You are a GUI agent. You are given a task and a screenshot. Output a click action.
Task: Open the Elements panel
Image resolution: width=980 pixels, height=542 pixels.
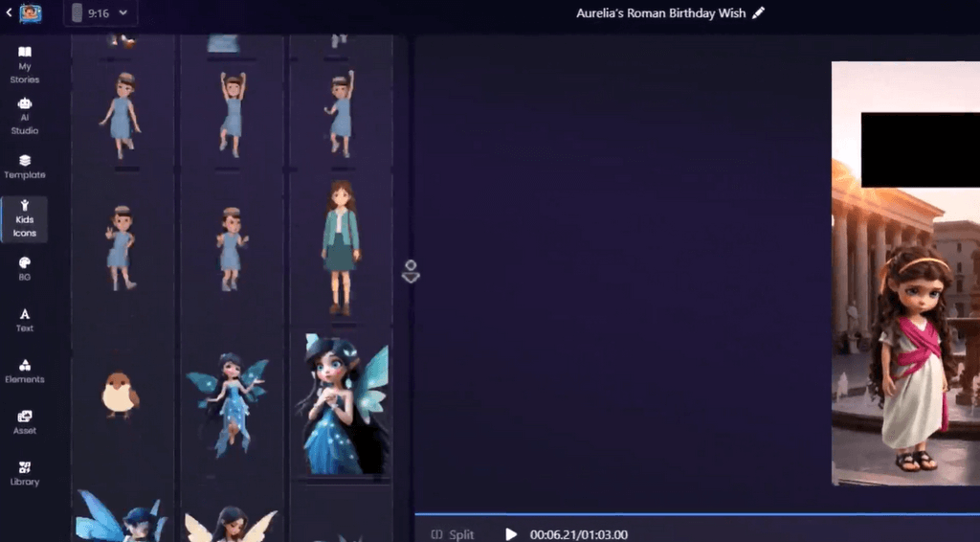pos(24,372)
